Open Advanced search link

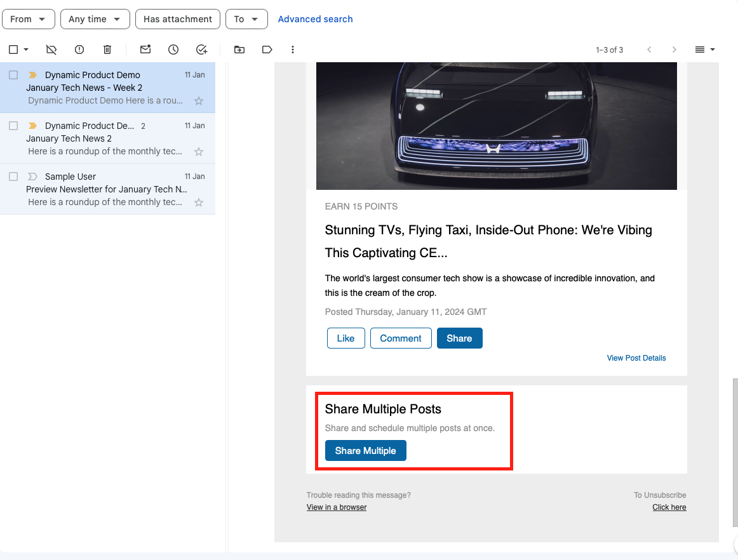tap(315, 19)
